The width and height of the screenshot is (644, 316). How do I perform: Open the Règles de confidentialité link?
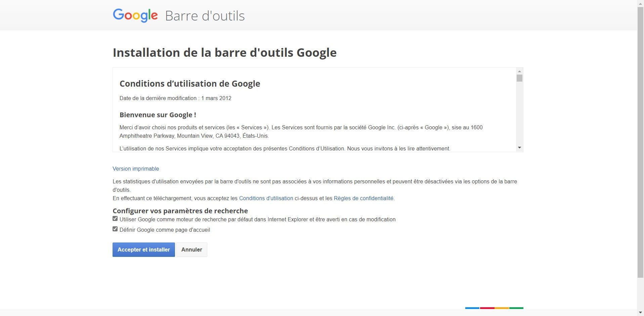363,198
